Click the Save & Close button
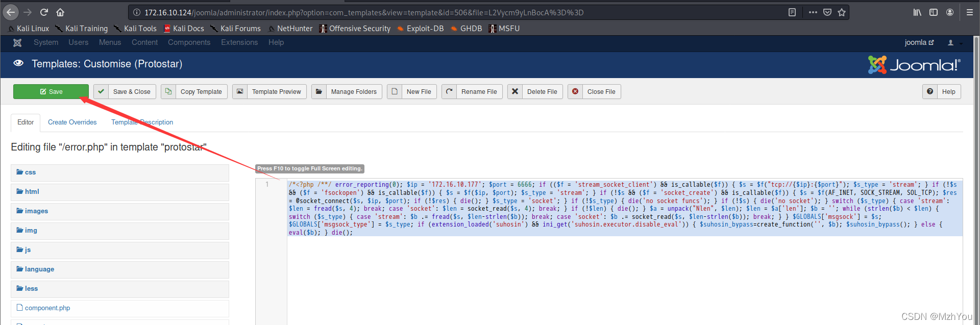Image resolution: width=980 pixels, height=325 pixels. (x=125, y=92)
